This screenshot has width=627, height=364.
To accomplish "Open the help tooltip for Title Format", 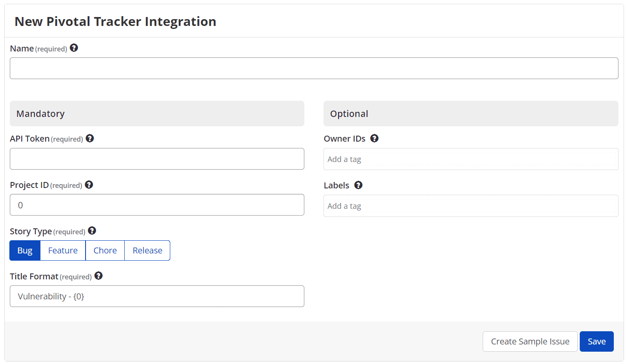I will tap(98, 276).
